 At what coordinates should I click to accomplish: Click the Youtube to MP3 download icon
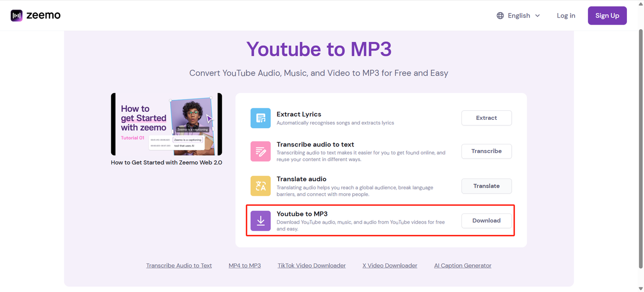(261, 221)
